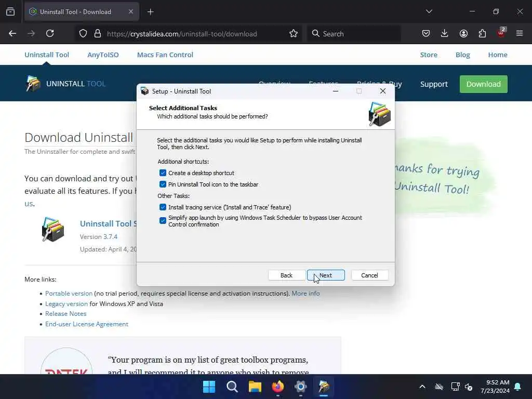Open the Support page from site header
Screen dimensions: 532x399
coord(434,84)
